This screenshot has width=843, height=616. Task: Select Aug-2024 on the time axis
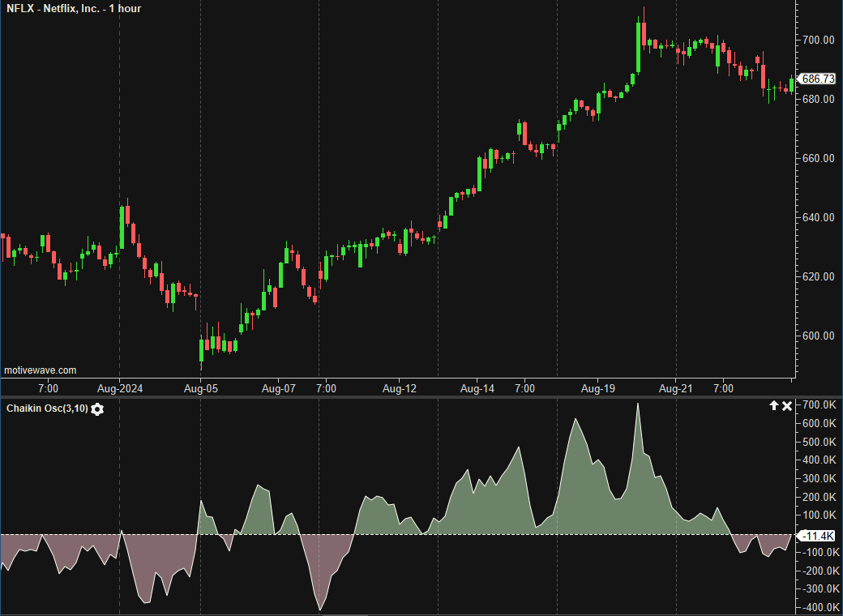(x=120, y=389)
